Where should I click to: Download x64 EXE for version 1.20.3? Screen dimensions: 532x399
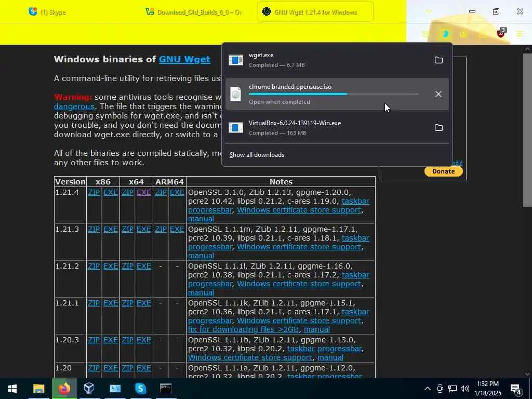(x=144, y=340)
